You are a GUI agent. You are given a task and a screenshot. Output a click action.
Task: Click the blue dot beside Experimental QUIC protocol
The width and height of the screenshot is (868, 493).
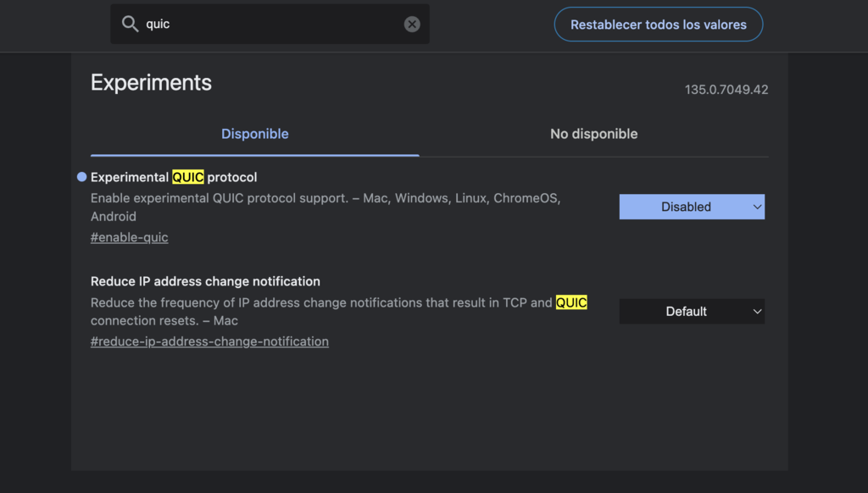coord(81,176)
